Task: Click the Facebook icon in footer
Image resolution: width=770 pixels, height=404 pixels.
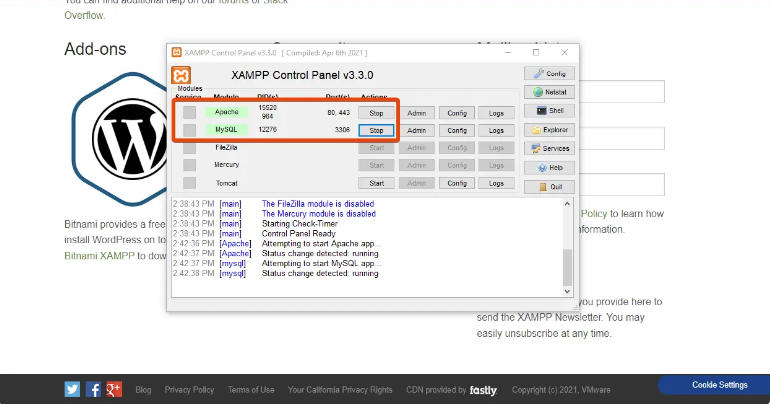Action: (93, 389)
